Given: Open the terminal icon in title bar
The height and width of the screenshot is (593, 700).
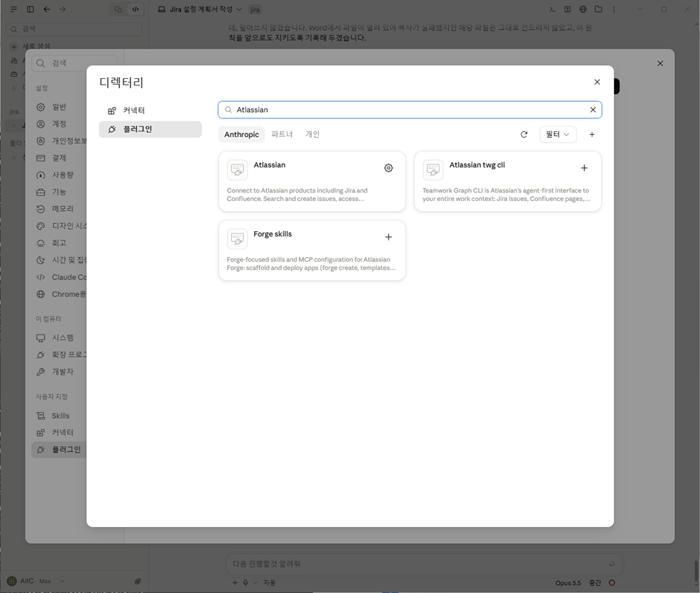Looking at the screenshot, I should [x=552, y=9].
